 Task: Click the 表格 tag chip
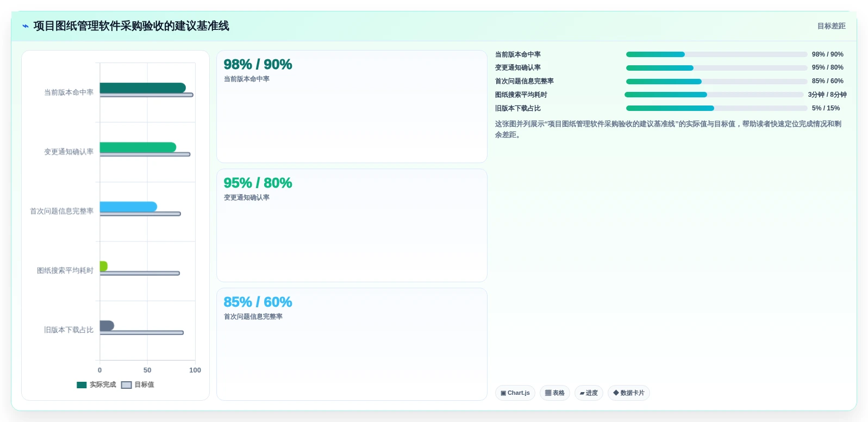(x=555, y=393)
